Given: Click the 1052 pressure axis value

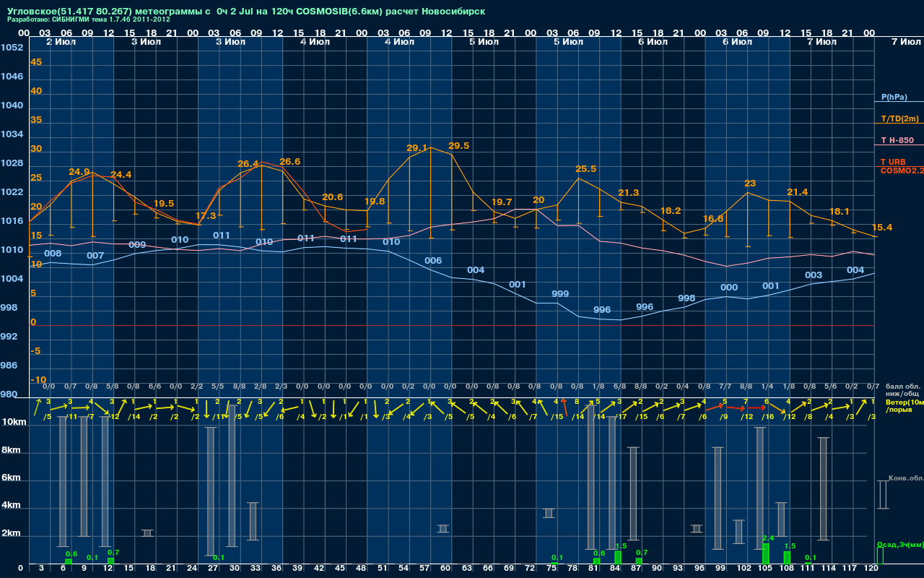Looking at the screenshot, I should 12,48.
